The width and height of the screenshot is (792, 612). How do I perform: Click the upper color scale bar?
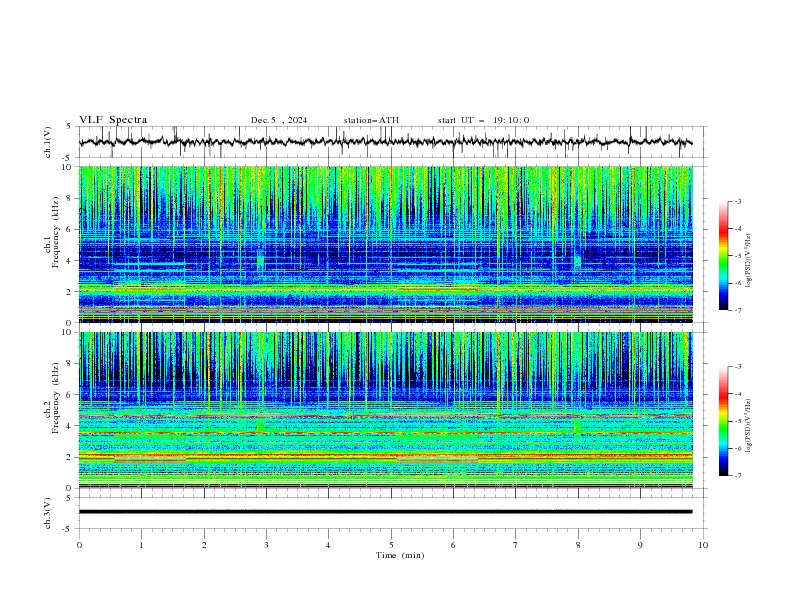coord(723,256)
